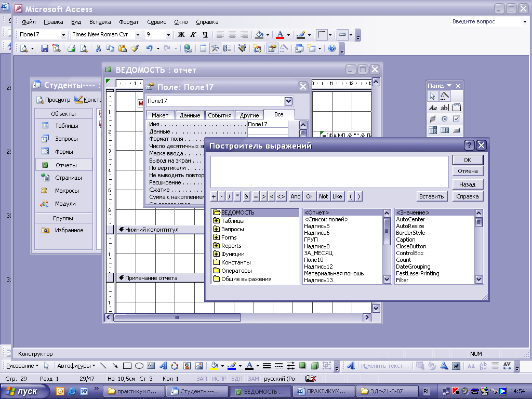Image resolution: width=532 pixels, height=399 pixels.
Task: Click the report horizontal scrollbar thumb
Action: 177,317
